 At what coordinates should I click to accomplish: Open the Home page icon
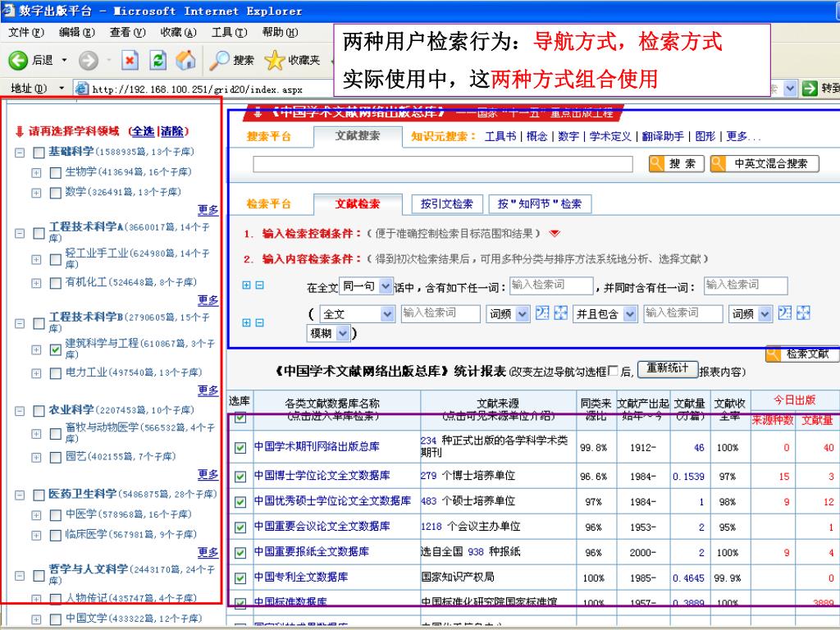coord(186,60)
